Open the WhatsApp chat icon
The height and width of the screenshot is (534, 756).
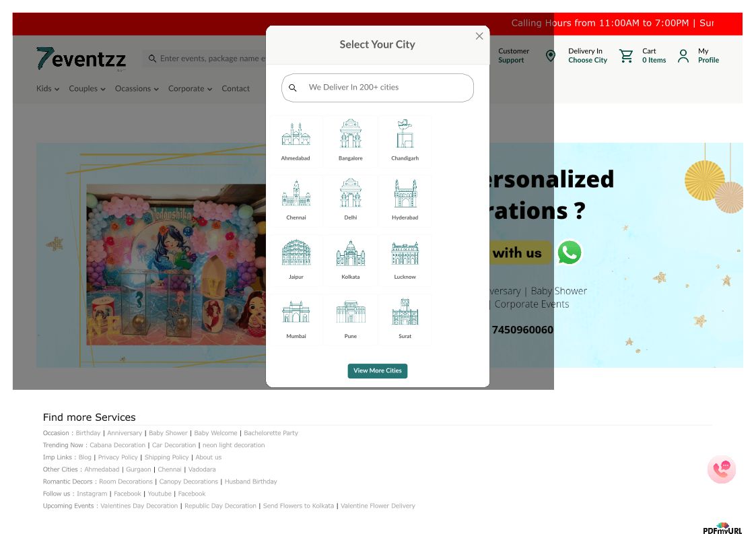tap(569, 253)
